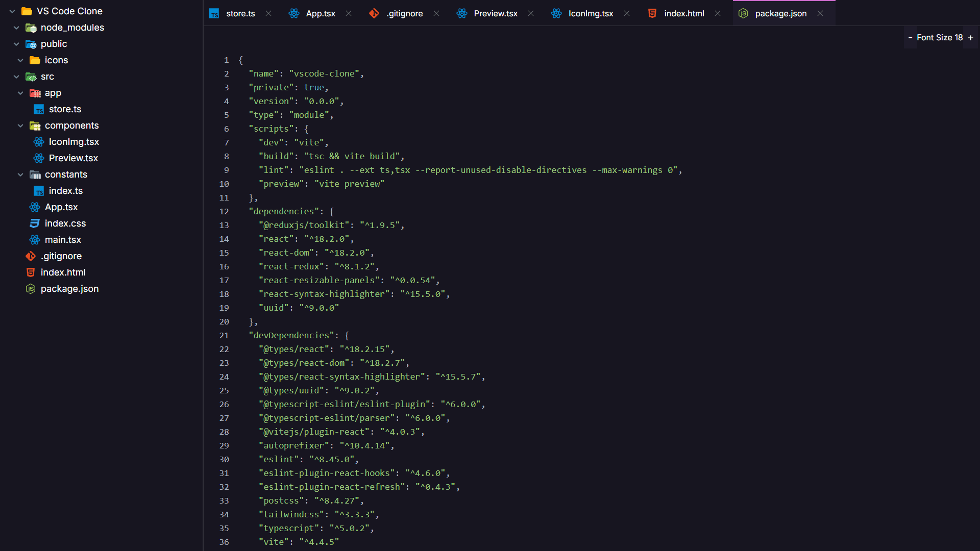This screenshot has height=551, width=980.
Task: Switch to the index.html tab
Action: 684,13
